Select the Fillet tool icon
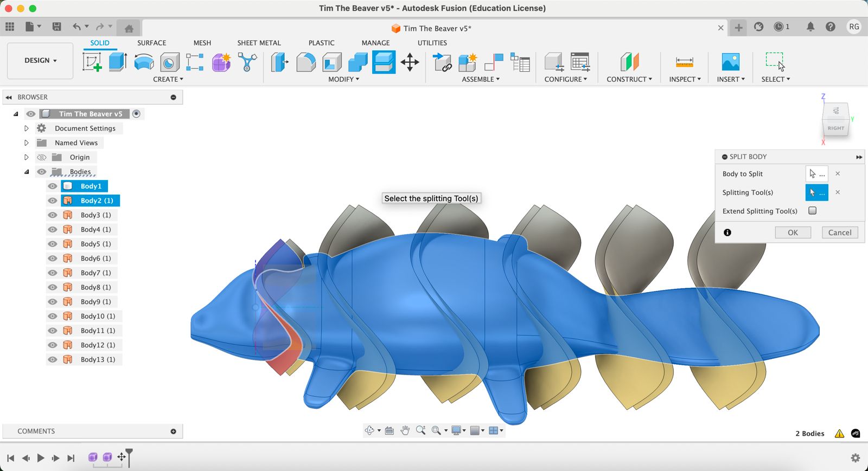The height and width of the screenshot is (471, 868). click(x=305, y=62)
